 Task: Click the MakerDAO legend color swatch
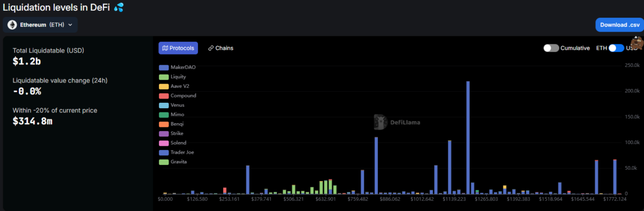163,67
